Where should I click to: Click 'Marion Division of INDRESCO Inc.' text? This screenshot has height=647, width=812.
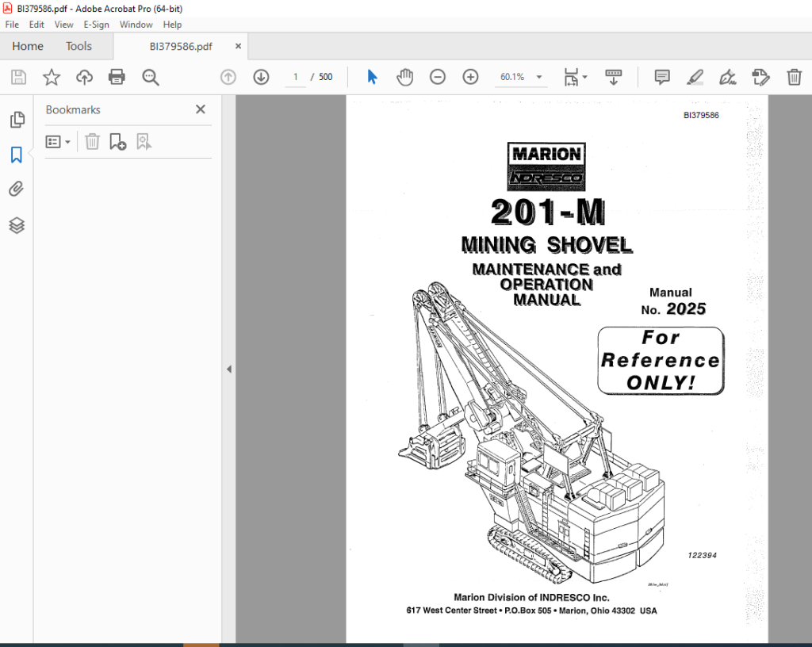[x=531, y=597]
